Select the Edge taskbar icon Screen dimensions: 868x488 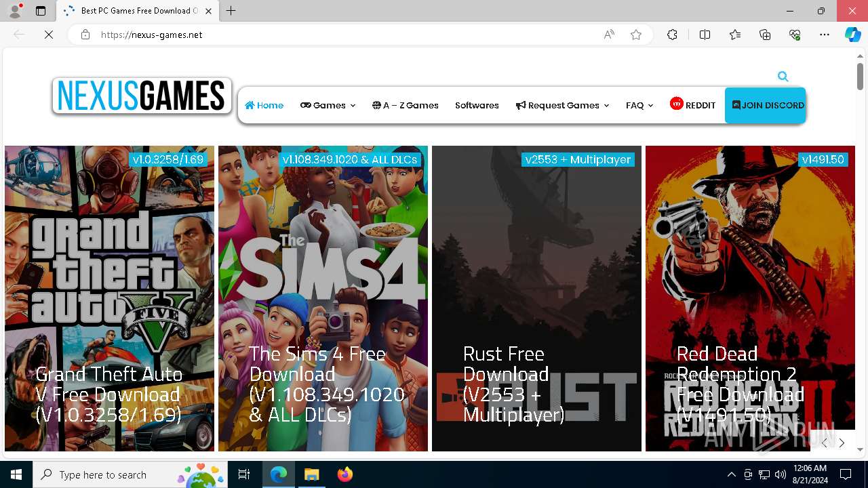click(279, 474)
